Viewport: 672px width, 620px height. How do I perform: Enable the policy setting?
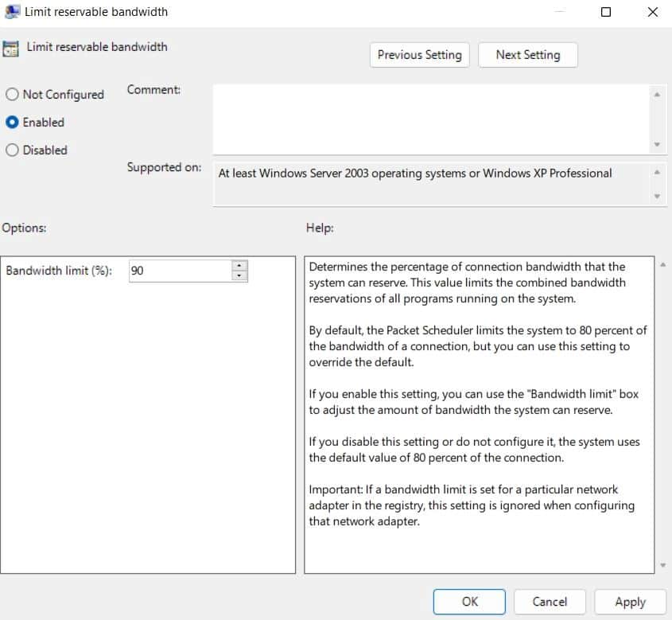tap(12, 122)
